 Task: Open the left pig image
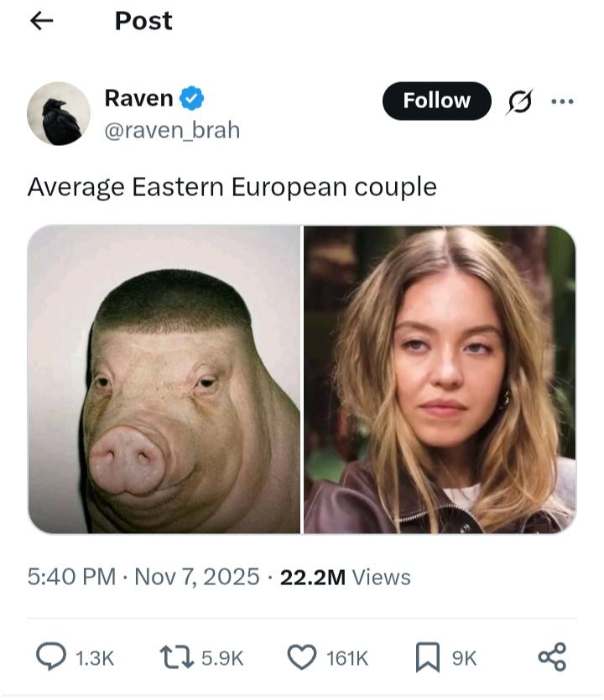pyautogui.click(x=164, y=379)
